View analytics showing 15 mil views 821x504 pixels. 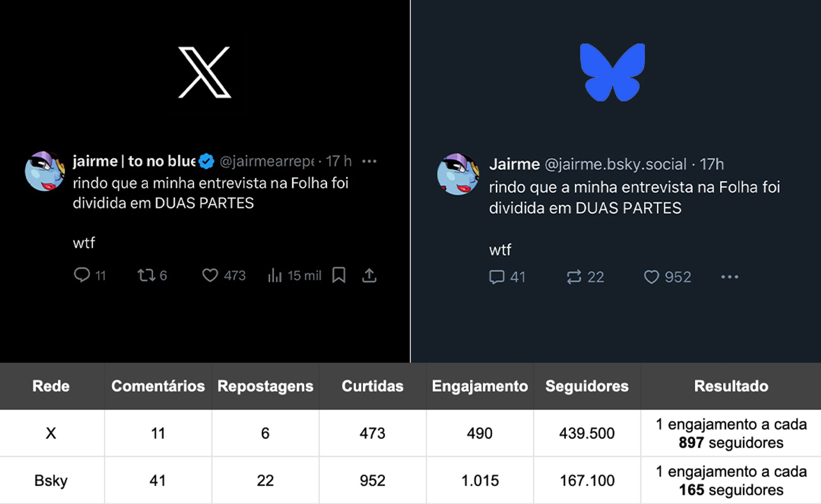(294, 275)
